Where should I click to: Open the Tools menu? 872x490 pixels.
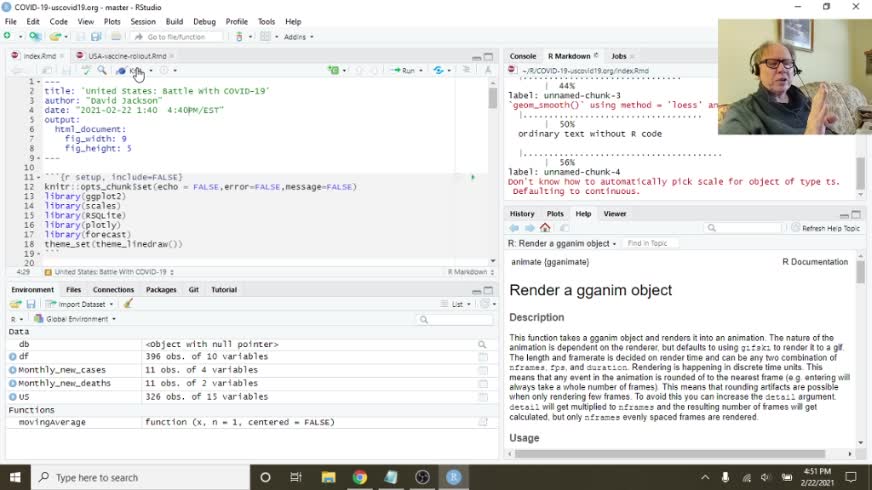point(266,22)
